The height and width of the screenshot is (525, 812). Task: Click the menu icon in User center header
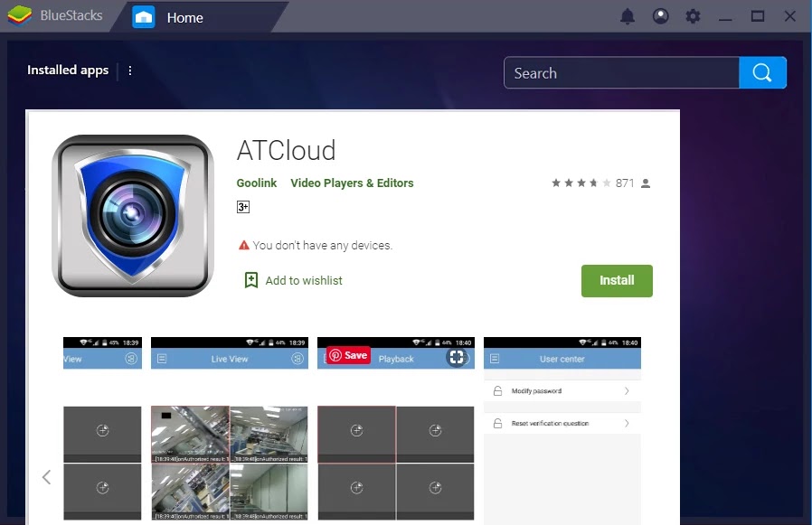[x=495, y=359]
